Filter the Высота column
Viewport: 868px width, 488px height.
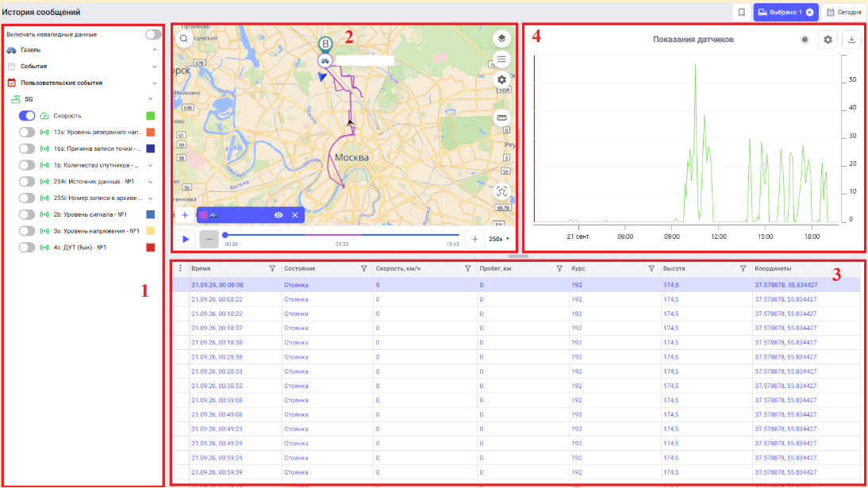743,269
